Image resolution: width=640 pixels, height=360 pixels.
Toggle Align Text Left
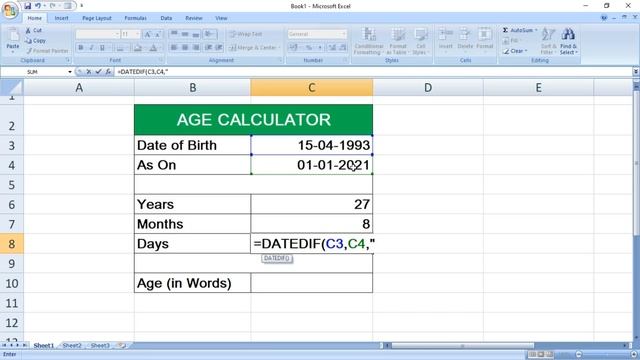(174, 48)
